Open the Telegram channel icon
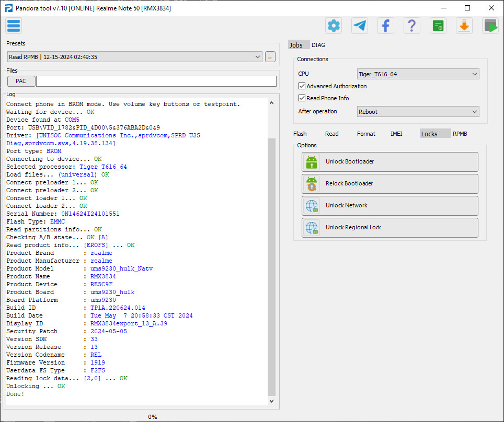 pyautogui.click(x=359, y=26)
